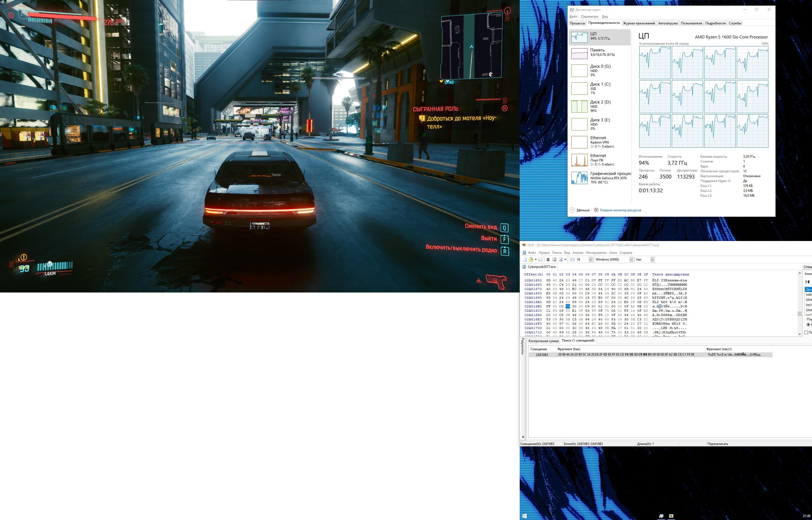Click the Смещение column header in results
The width and height of the screenshot is (812, 520).
542,349
